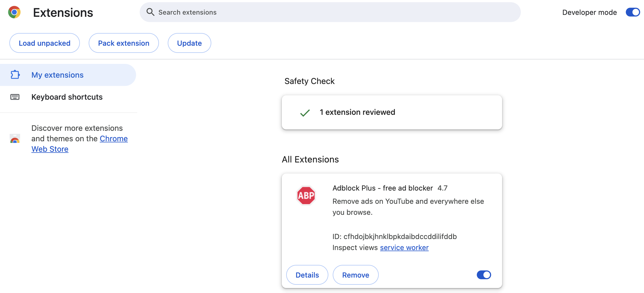This screenshot has height=293, width=644.
Task: Click the Chrome logo icon
Action: 14,12
